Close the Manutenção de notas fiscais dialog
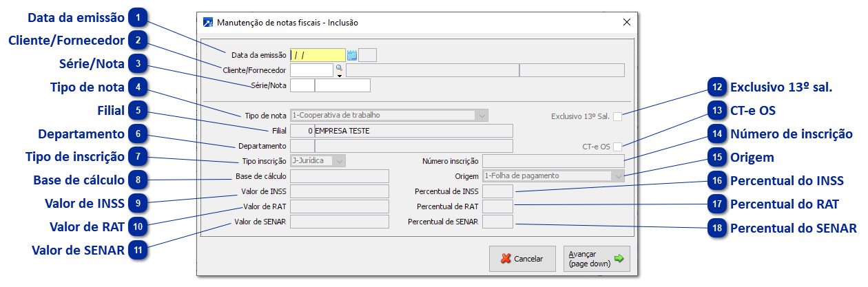This screenshot has width=868, height=287. coord(626,22)
